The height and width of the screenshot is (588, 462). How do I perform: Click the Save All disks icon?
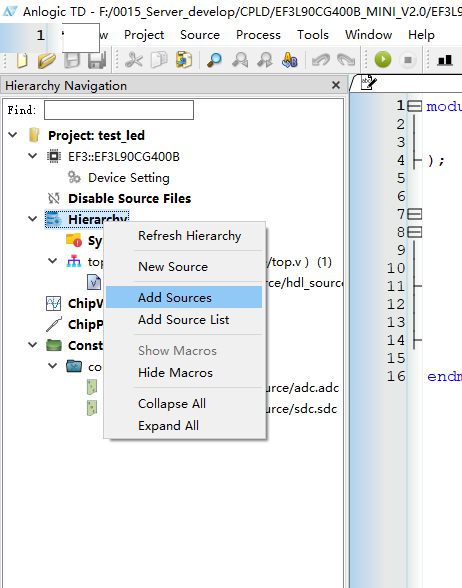tap(97, 60)
